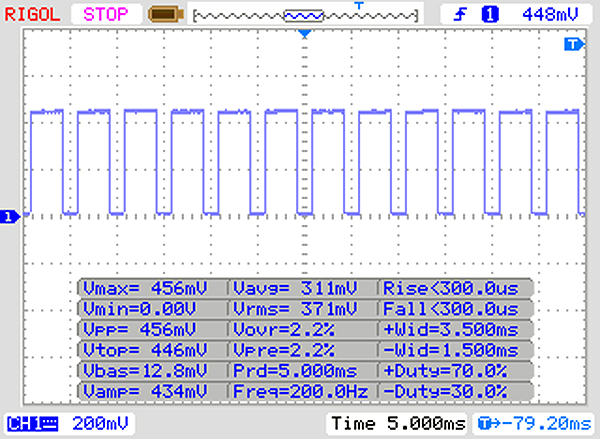
Task: Click the Vamp= 434mV measurement
Action: [x=145, y=391]
